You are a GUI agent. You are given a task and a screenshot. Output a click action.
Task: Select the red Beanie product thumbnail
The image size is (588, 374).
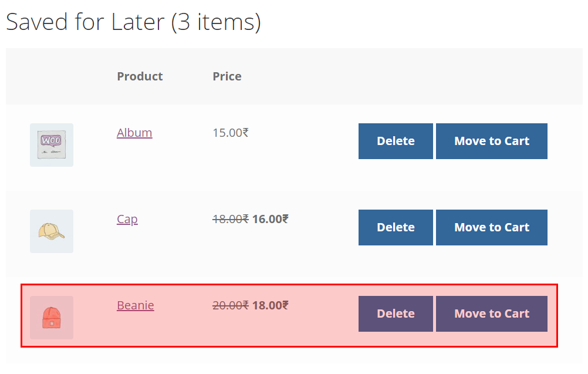click(52, 318)
